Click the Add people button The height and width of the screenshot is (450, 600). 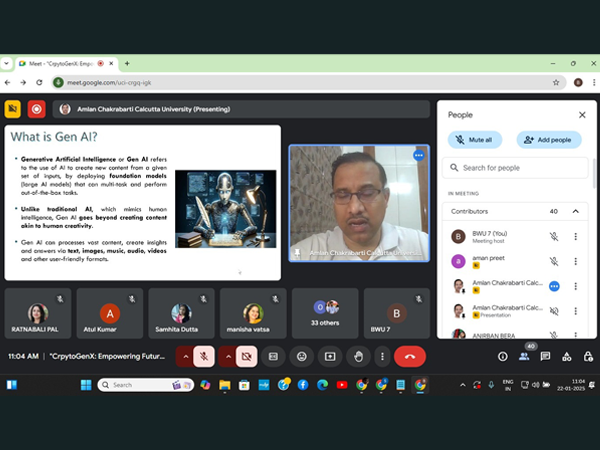(x=549, y=140)
